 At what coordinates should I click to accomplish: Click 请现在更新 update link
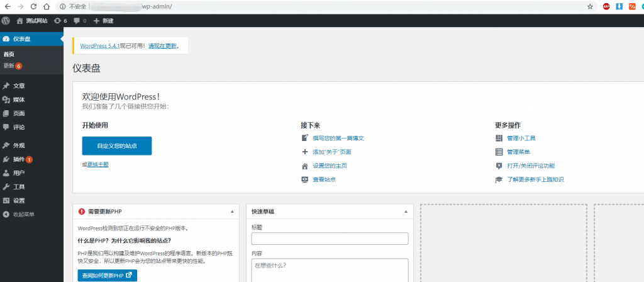pyautogui.click(x=163, y=46)
